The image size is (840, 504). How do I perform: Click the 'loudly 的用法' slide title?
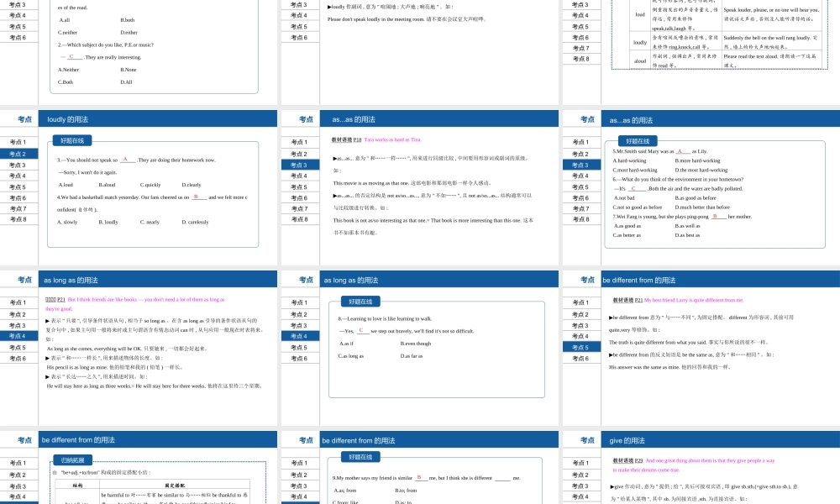(67, 119)
